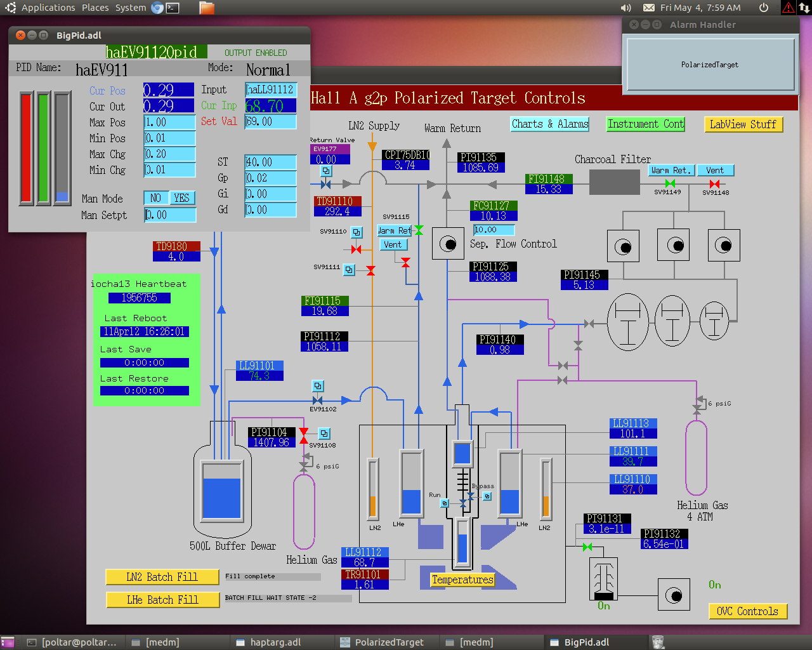Click red valve next to SV91111

370,270
